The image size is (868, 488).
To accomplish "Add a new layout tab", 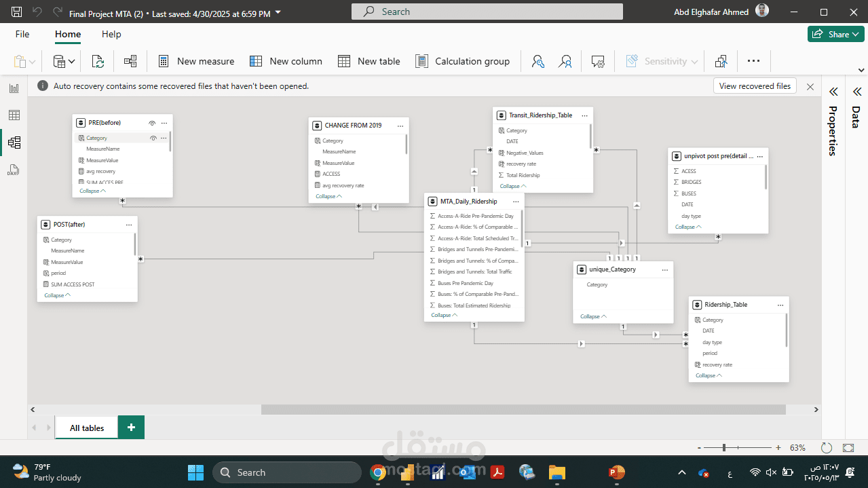I will coord(131,428).
